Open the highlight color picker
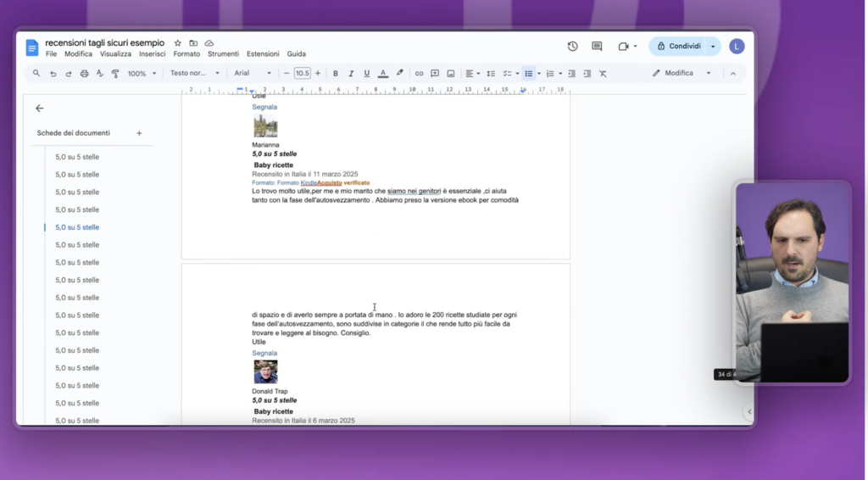This screenshot has width=868, height=480. pyautogui.click(x=400, y=73)
